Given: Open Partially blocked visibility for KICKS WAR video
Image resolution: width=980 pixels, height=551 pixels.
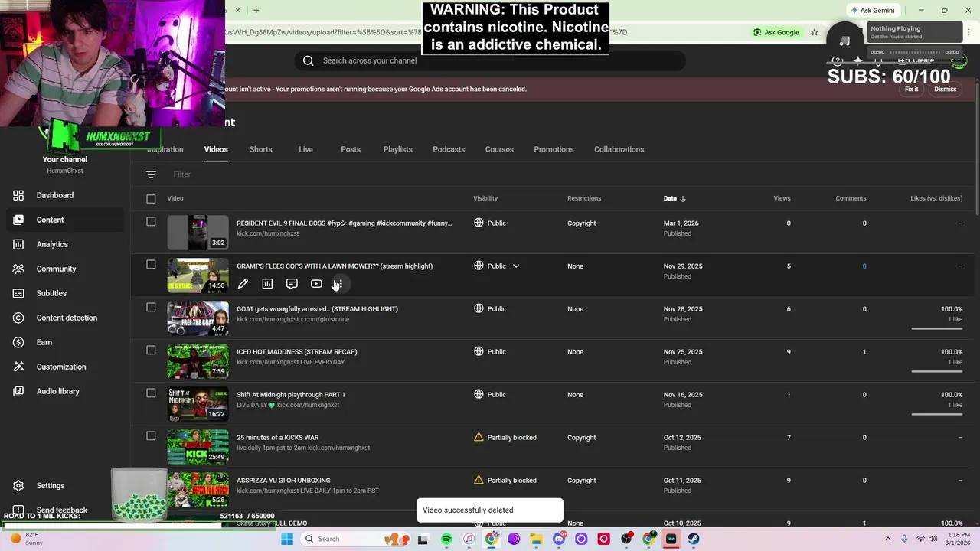Looking at the screenshot, I should 505,438.
